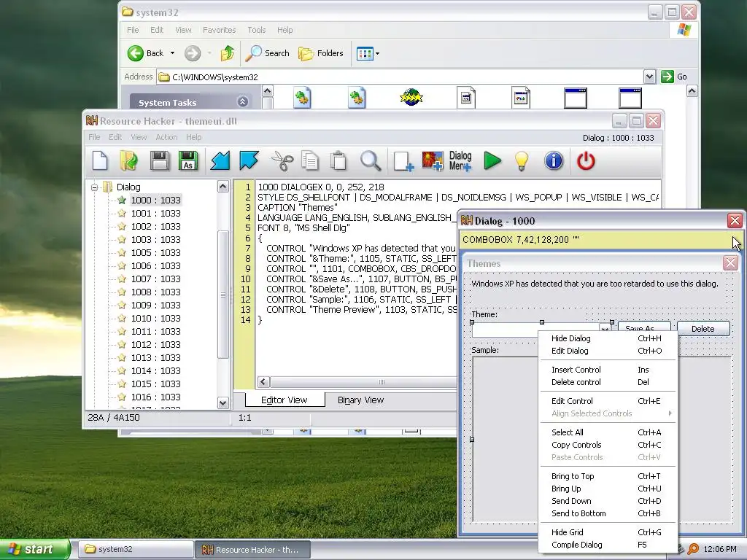
Task: Click the Save As button in Themes dialog
Action: pyautogui.click(x=644, y=327)
